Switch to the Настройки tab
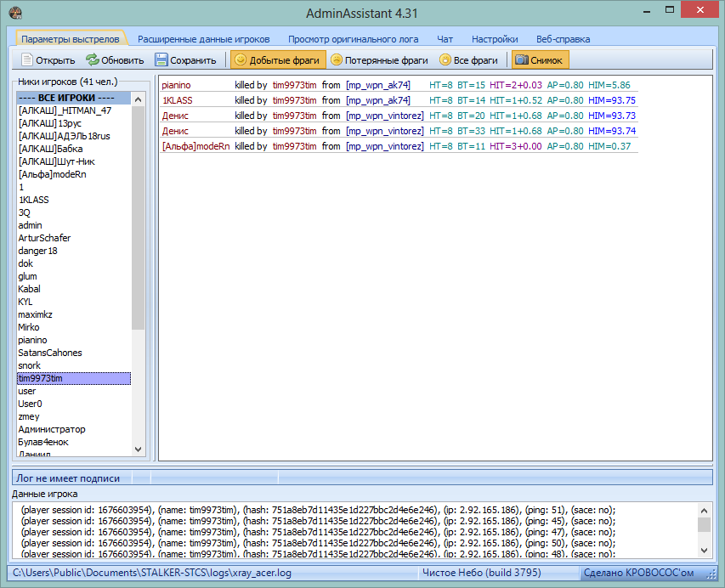Image resolution: width=725 pixels, height=588 pixels. [495, 39]
